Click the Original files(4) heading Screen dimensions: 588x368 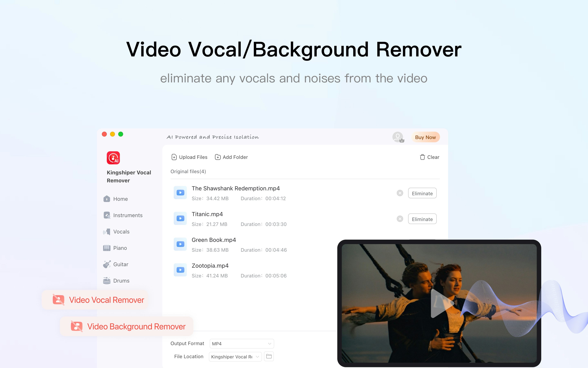point(188,171)
